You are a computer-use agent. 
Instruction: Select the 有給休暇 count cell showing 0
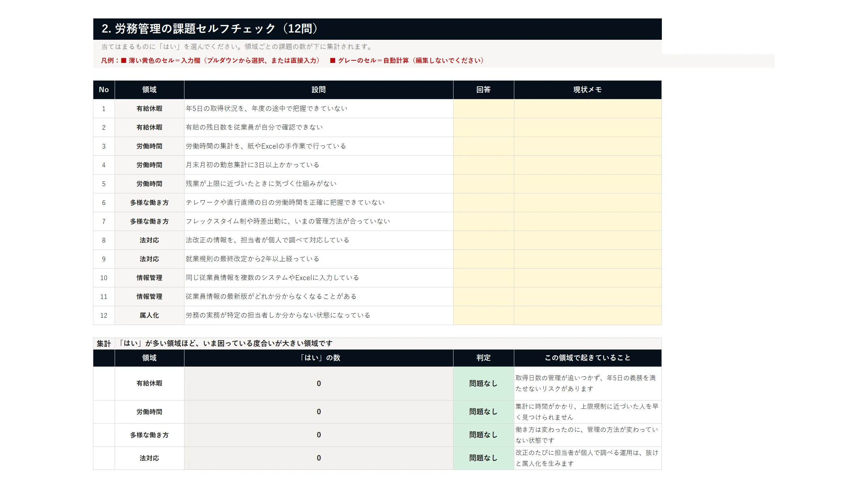(319, 384)
